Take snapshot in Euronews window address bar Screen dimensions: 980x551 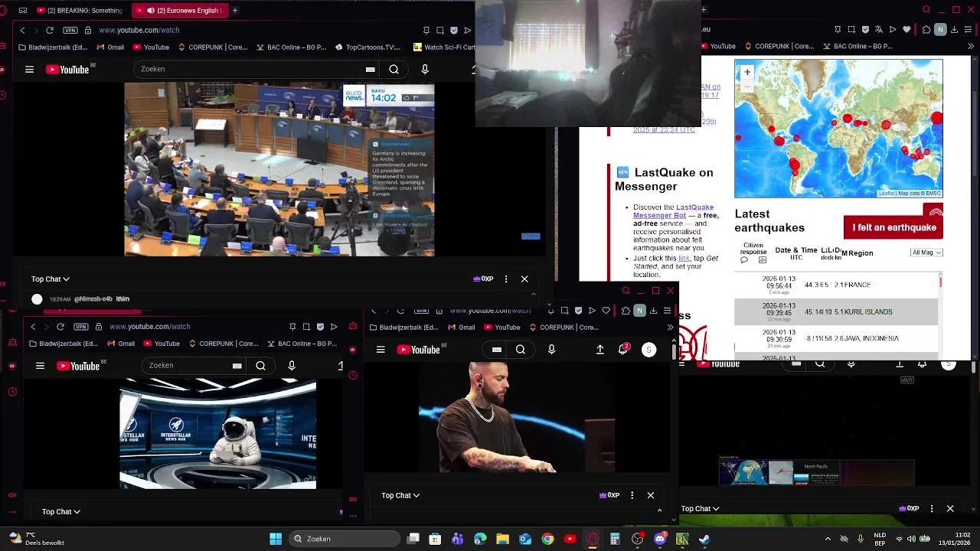click(440, 31)
